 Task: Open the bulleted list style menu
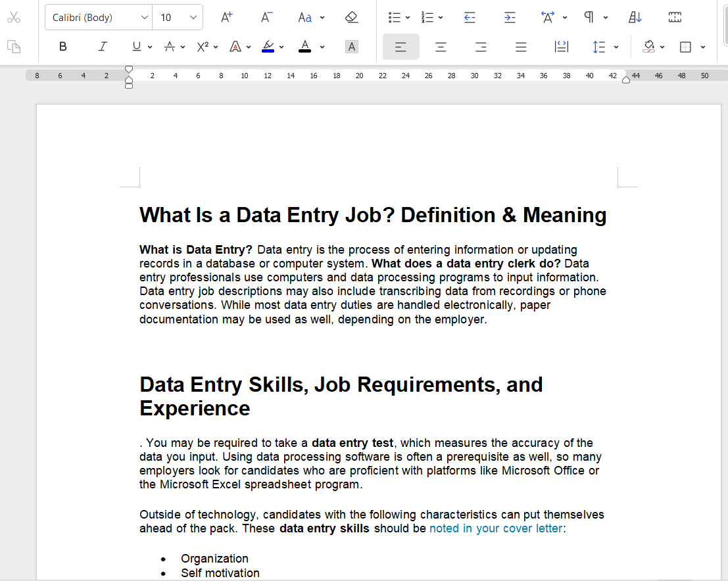(408, 18)
